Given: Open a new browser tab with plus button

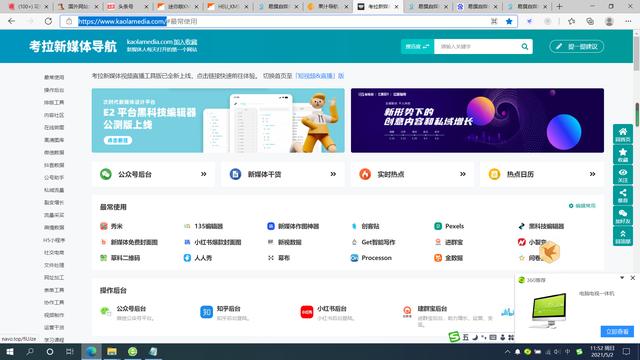Looking at the screenshot, I should tap(559, 7).
